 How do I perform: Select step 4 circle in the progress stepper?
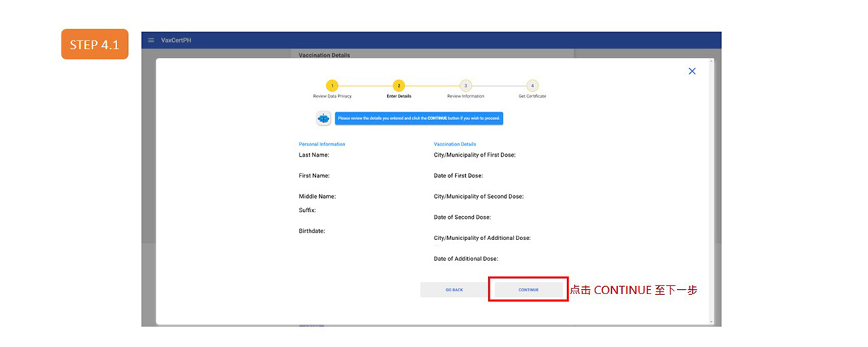pos(532,86)
